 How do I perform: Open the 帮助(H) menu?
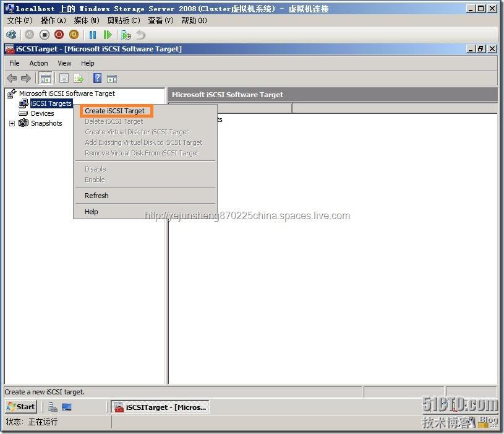(x=194, y=20)
